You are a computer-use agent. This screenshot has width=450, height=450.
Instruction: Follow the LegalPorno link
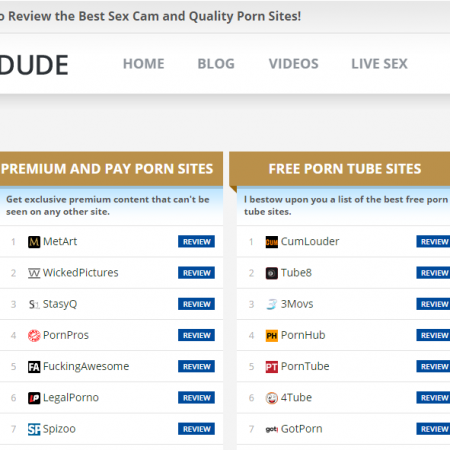click(x=71, y=398)
